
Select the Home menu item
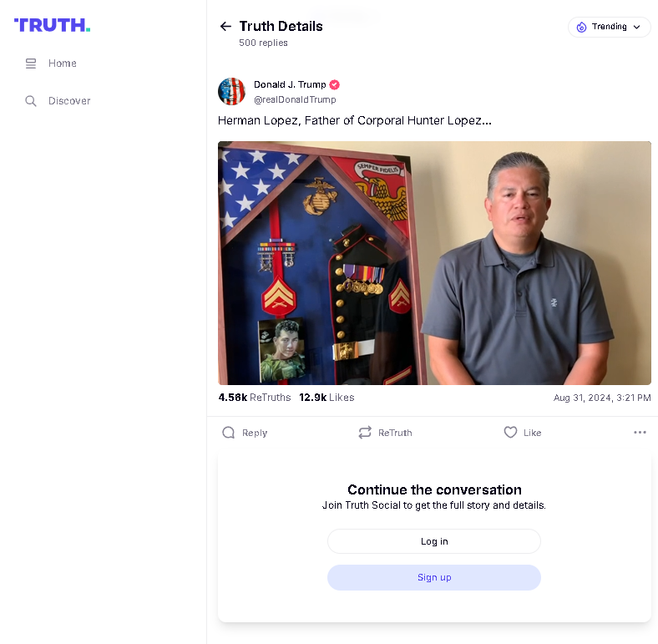tap(51, 63)
